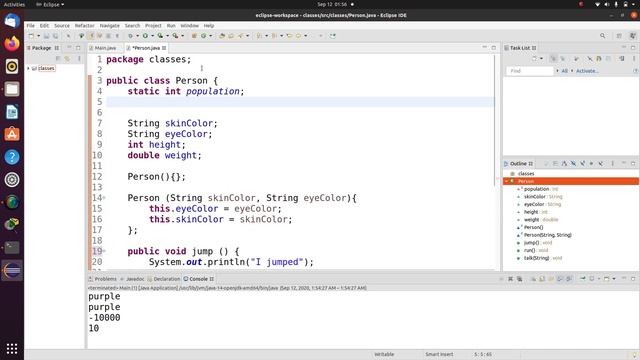Open the Refactor menu

point(84,25)
